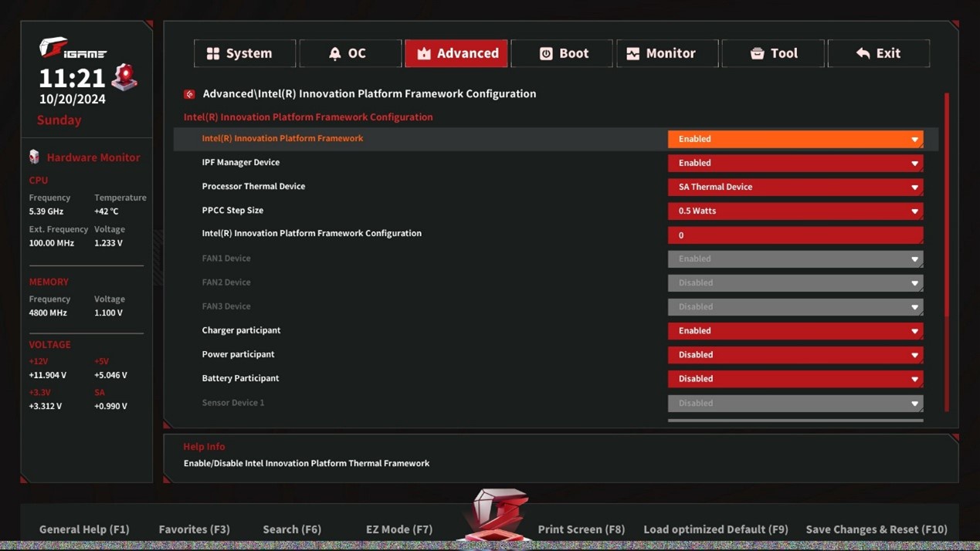The image size is (980, 551).
Task: Click the iGame logo in the sidebar
Action: (73, 49)
